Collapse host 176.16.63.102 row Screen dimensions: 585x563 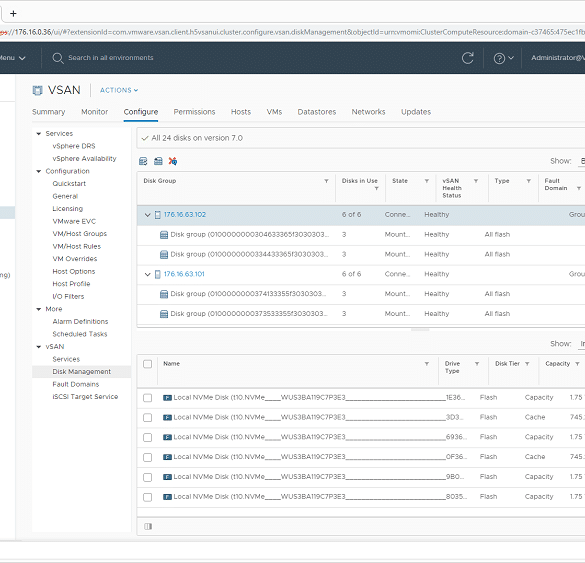[x=147, y=215]
